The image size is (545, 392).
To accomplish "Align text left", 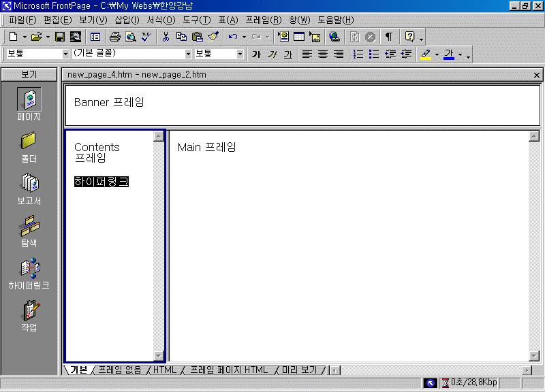I will pyautogui.click(x=307, y=54).
